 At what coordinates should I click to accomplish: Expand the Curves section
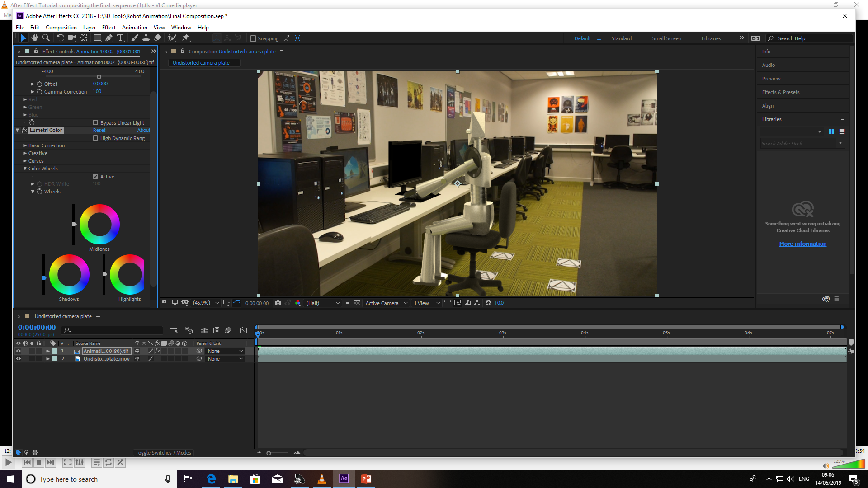point(25,161)
